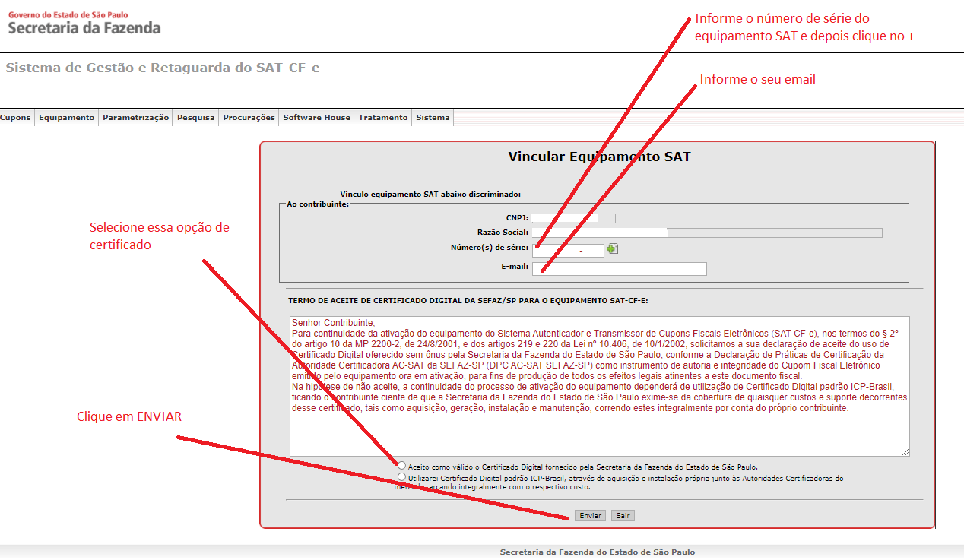Click the green plus icon beside serial number
The height and width of the screenshot is (560, 964).
click(x=612, y=249)
